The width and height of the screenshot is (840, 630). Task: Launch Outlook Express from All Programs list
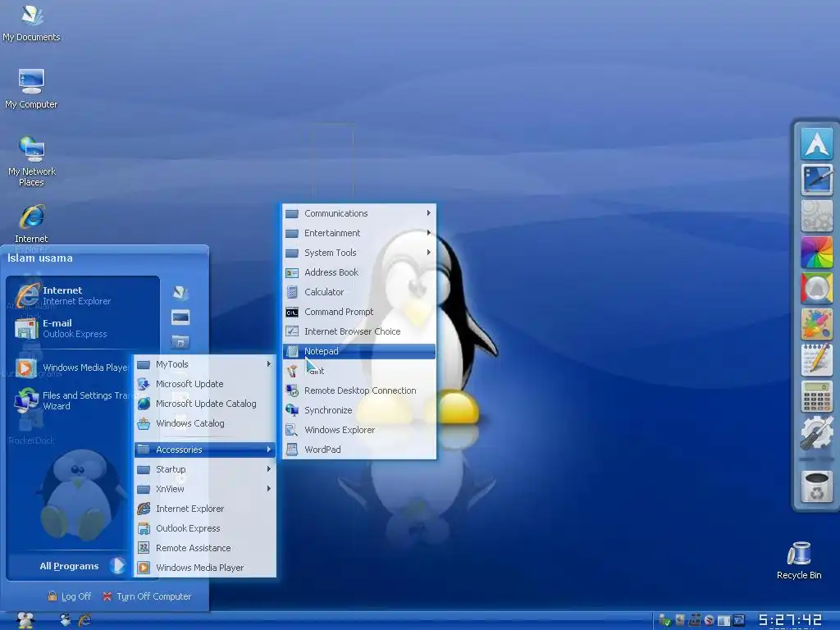[x=204, y=529]
